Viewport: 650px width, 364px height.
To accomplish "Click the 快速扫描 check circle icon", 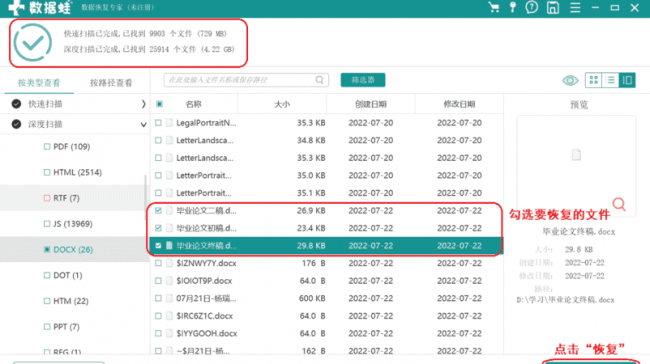I will (x=16, y=104).
